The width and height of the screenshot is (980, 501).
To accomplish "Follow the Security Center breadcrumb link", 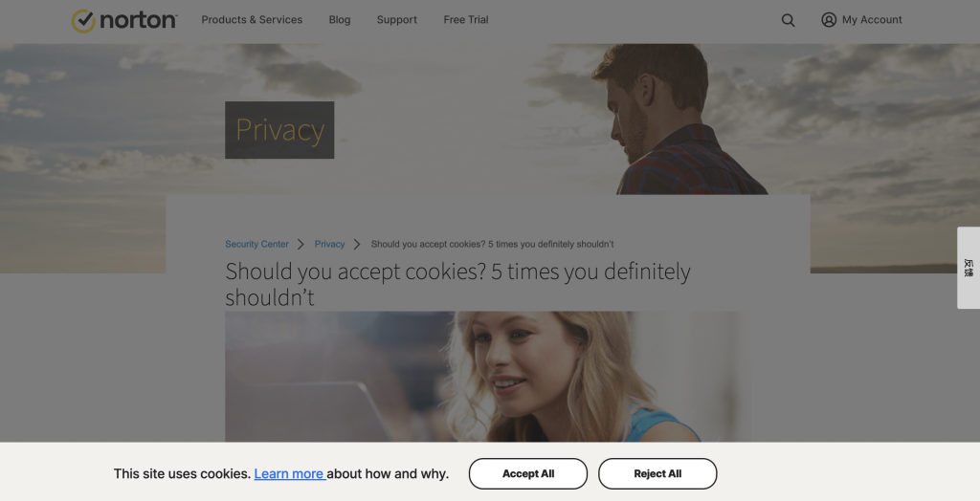I will click(256, 244).
